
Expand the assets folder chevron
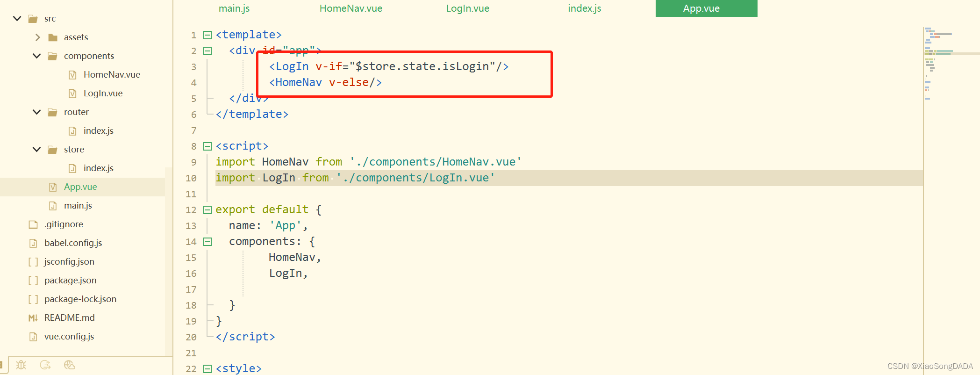(38, 37)
